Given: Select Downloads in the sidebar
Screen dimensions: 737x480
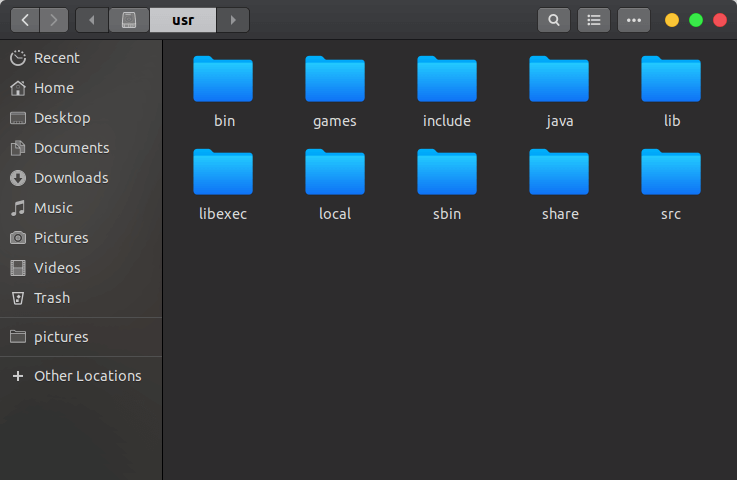Looking at the screenshot, I should [70, 178].
